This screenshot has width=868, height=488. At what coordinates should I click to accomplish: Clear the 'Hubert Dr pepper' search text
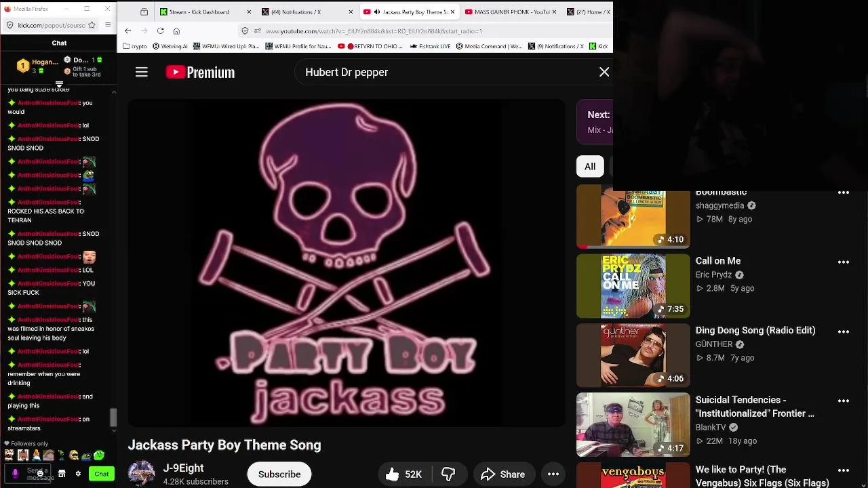click(x=604, y=72)
